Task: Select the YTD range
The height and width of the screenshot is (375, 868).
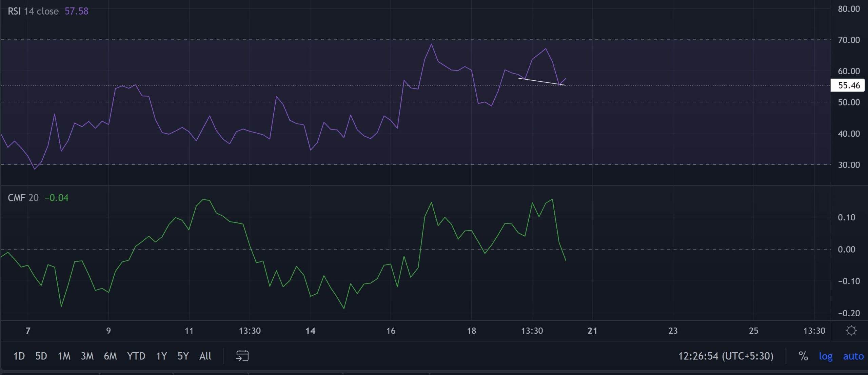Action: click(137, 356)
